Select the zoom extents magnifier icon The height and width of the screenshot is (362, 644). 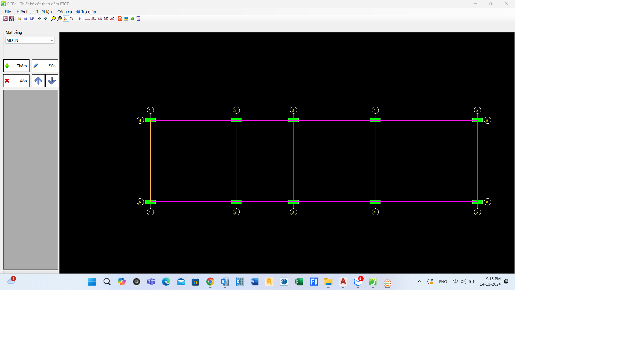coord(53,19)
